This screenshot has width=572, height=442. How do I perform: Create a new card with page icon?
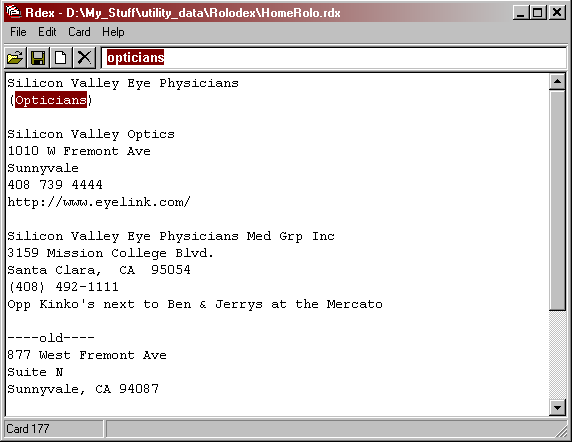pos(61,58)
